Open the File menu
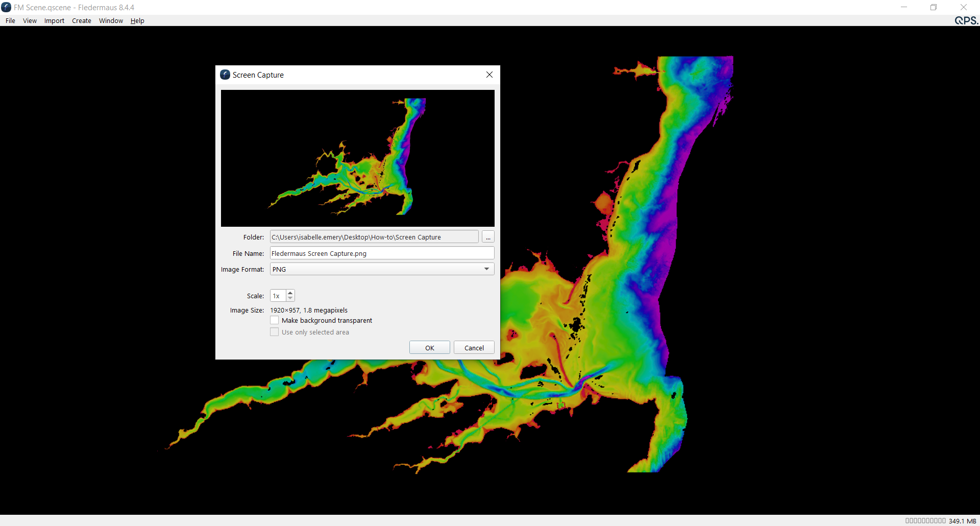Screen dimensions: 980x526 (x=10, y=21)
